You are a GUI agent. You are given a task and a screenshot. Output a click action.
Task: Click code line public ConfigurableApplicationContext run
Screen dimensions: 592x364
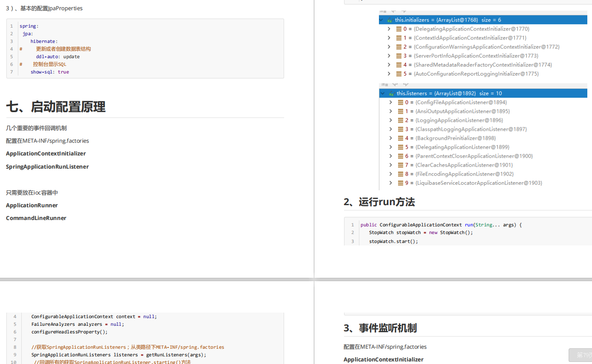[x=441, y=225]
